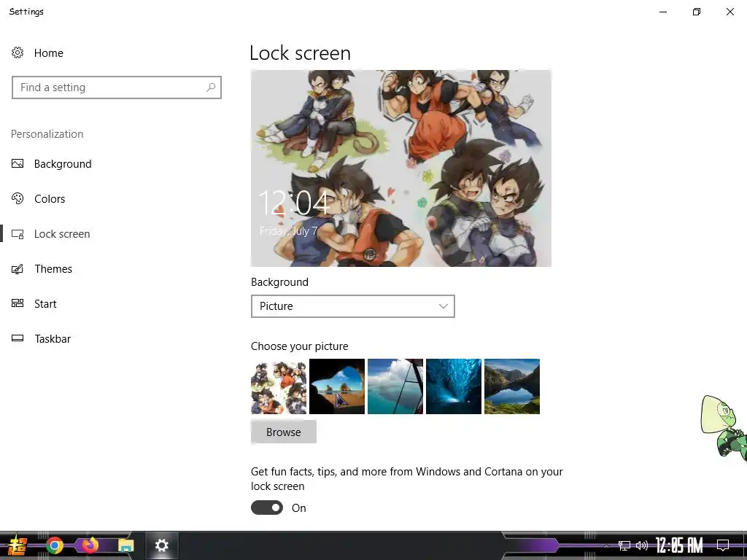
Task: Open File Explorer from the taskbar
Action: tap(125, 545)
